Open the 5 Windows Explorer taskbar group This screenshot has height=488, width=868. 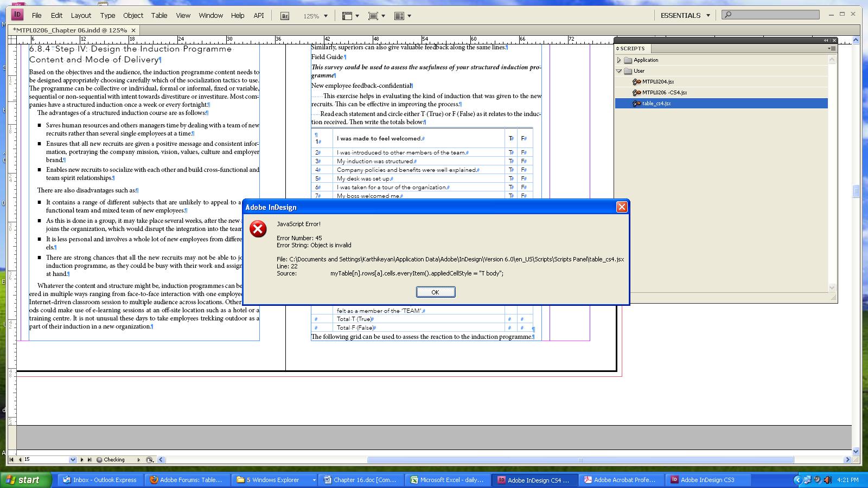click(275, 480)
